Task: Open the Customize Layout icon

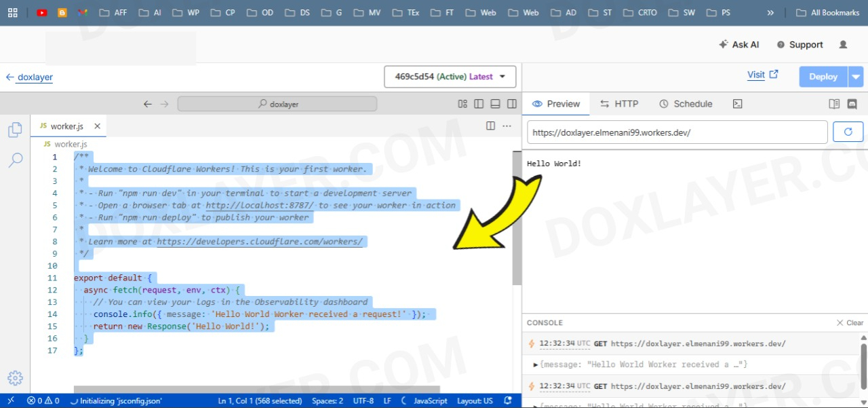Action: 462,104
